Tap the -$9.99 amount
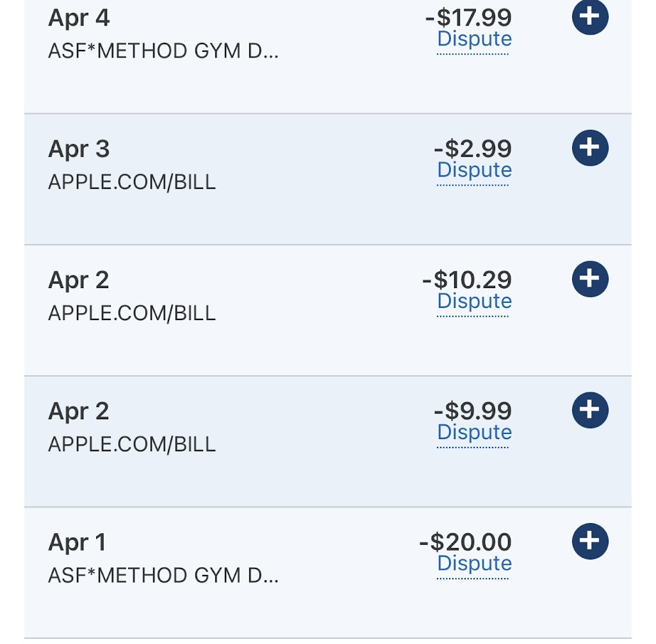This screenshot has height=644, width=656. [473, 411]
